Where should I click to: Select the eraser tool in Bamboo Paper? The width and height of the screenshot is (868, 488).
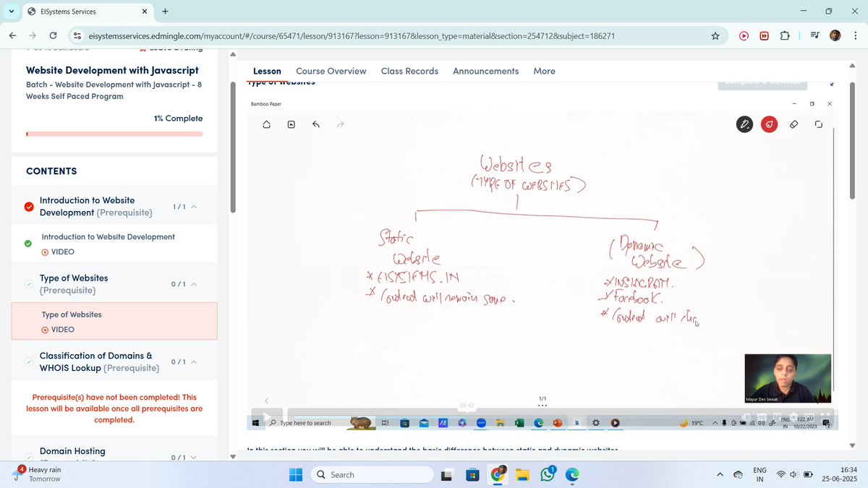tap(793, 124)
